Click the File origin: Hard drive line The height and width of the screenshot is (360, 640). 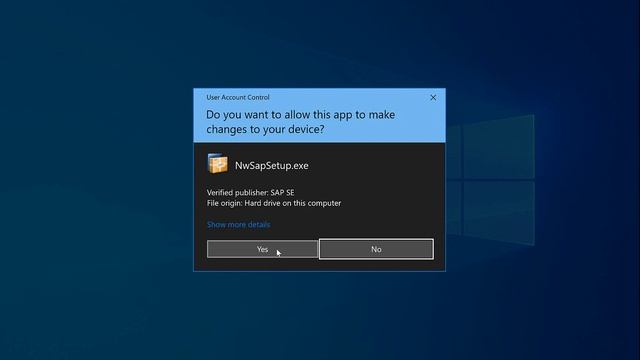[274, 203]
